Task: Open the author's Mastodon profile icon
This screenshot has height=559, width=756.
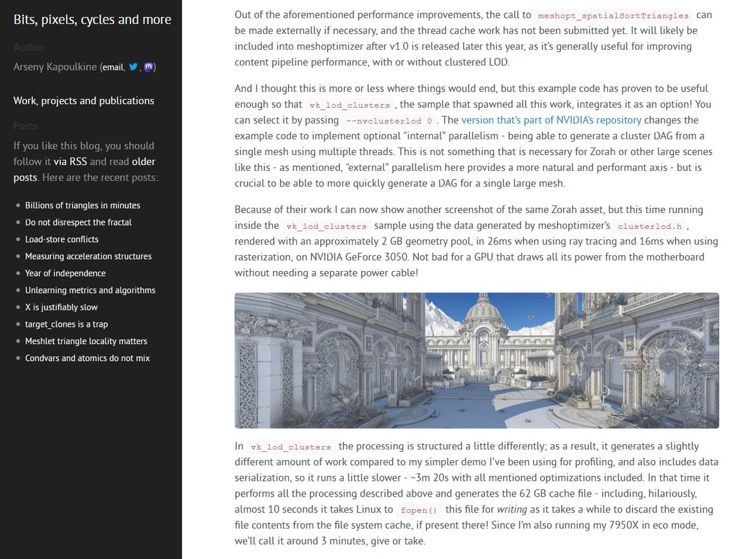Action: coord(148,67)
